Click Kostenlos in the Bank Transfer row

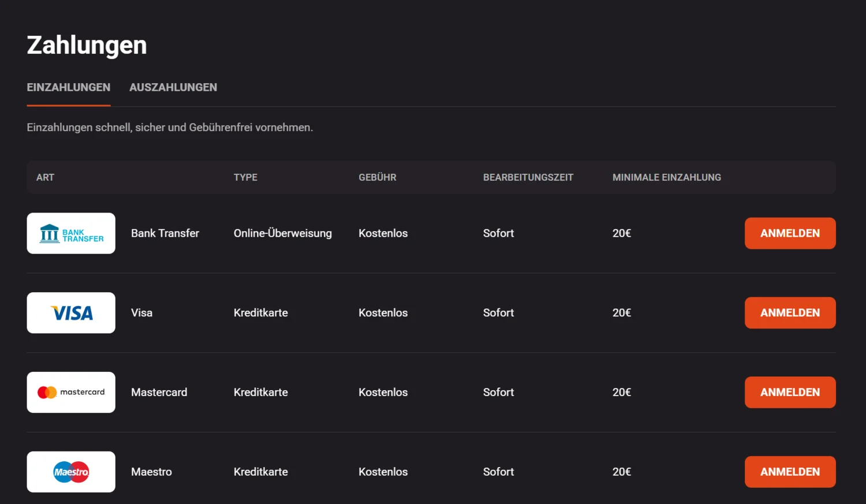383,233
